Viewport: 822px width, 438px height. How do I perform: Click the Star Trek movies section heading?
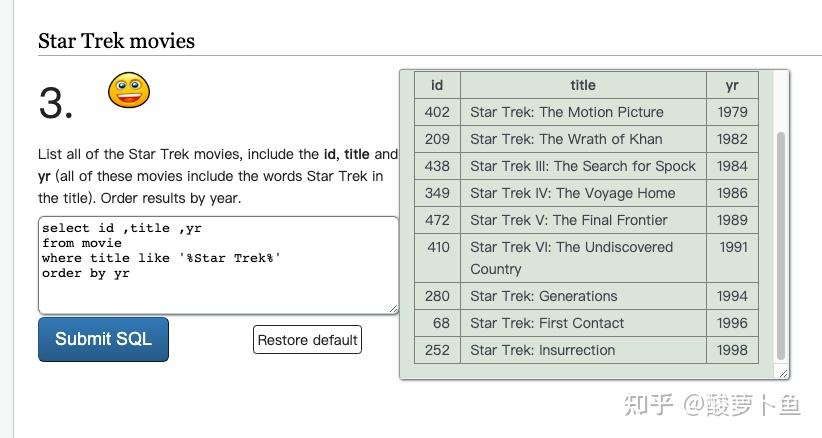116,41
